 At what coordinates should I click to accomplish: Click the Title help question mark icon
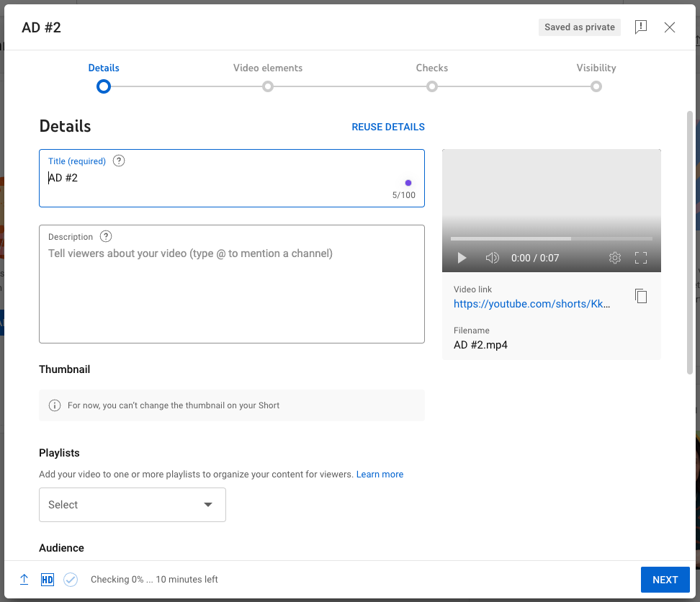pyautogui.click(x=118, y=161)
